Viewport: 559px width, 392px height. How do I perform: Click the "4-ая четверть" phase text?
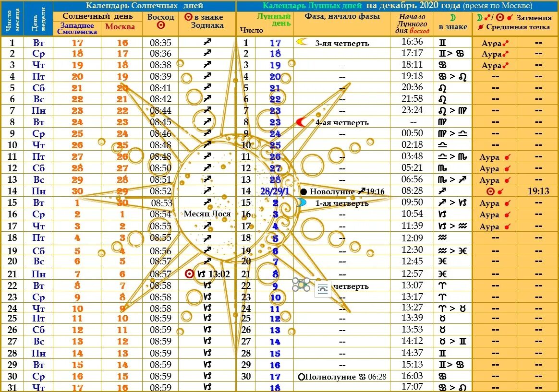click(x=341, y=122)
